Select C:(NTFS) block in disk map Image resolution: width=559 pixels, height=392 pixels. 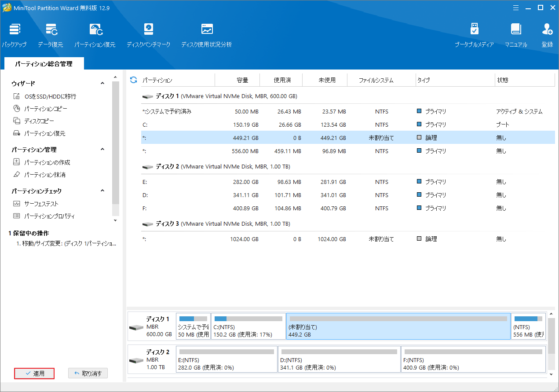click(248, 326)
